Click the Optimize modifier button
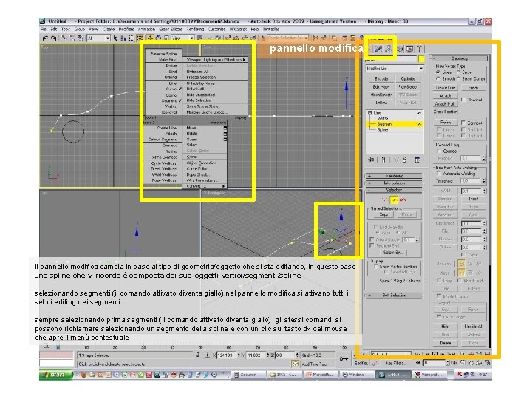This screenshot has height=399, width=532. point(408,78)
